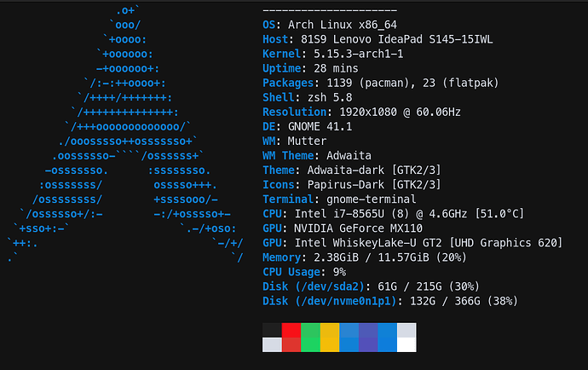Click the white color block at palette end
This screenshot has width=588, height=370.
406,337
